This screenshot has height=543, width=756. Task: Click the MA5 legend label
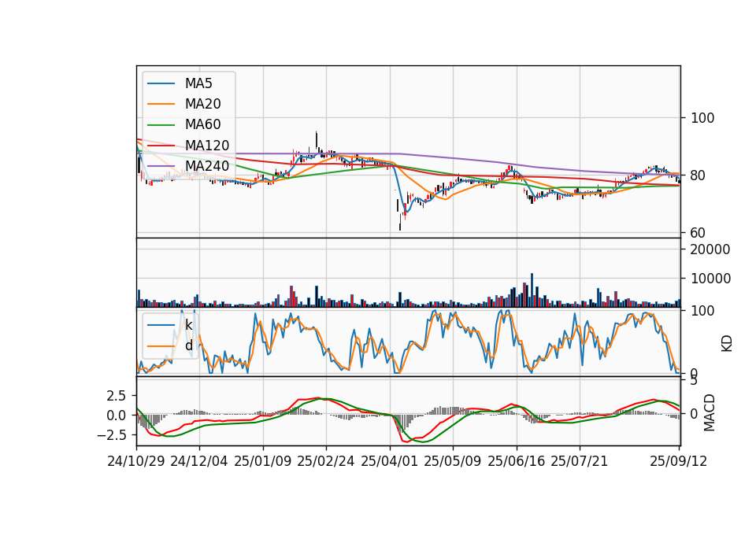pyautogui.click(x=198, y=83)
